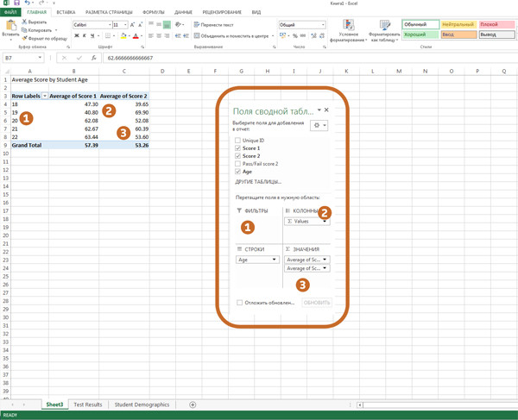Viewport: 518px width, 420px height.
Task: Enable the Pass/Fail score 2 checkbox
Action: coord(238,164)
